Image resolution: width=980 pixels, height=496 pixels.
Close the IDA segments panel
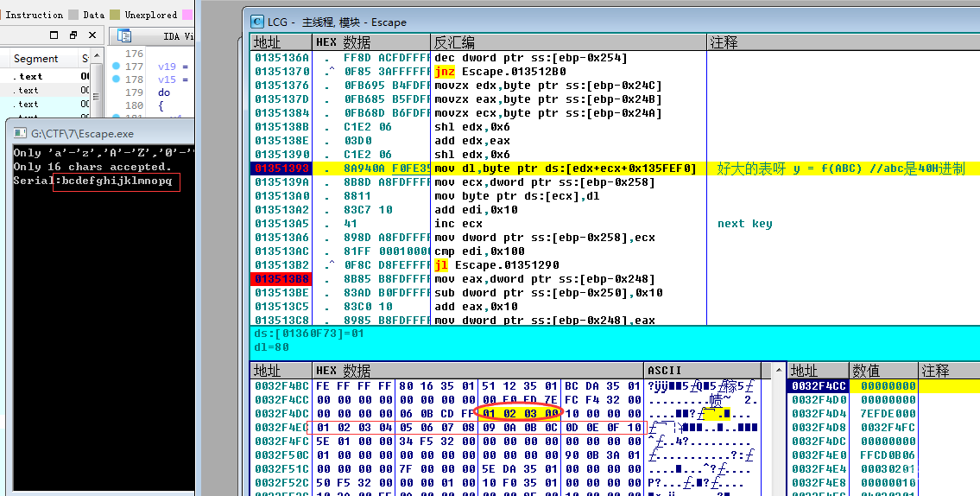point(92,35)
